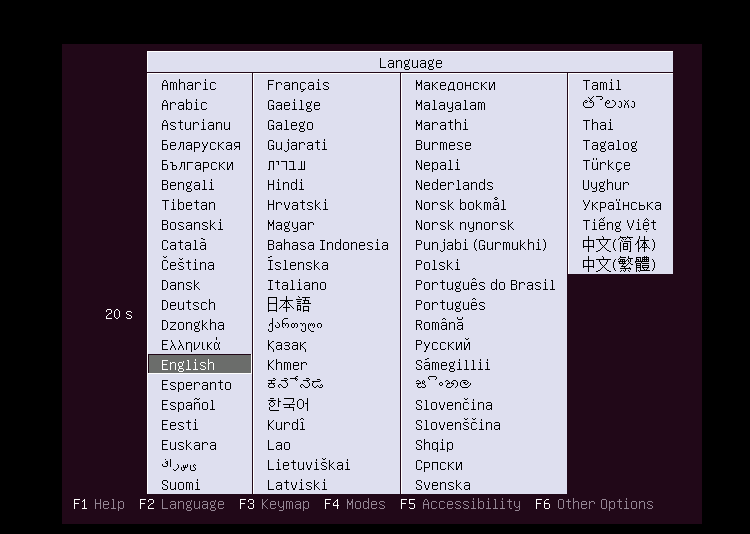Pick Gujarati in the list
Screen dimensions: 750x534
[297, 145]
